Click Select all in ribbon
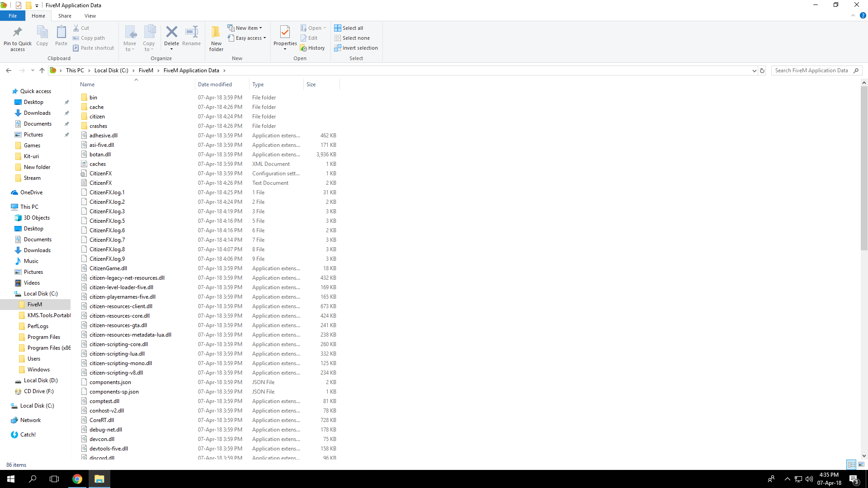The image size is (868, 488). pyautogui.click(x=349, y=28)
